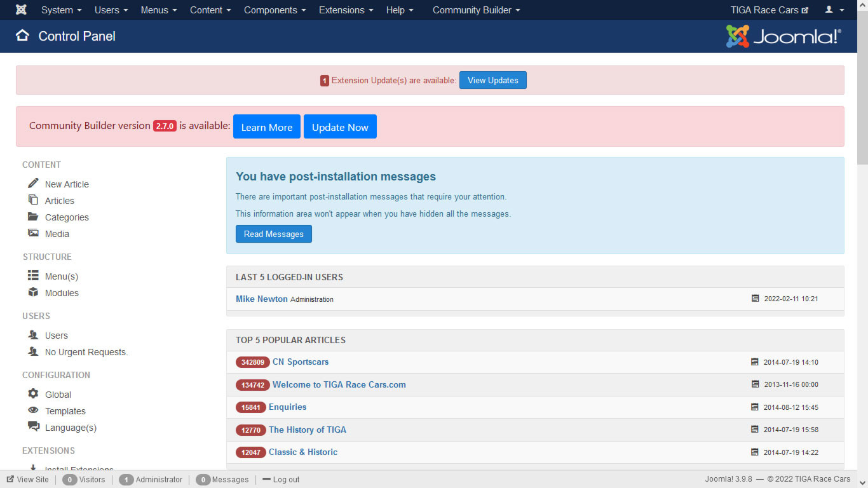The image size is (868, 488).
Task: Click the 2022-02-11 10:21 login date
Action: click(x=791, y=299)
